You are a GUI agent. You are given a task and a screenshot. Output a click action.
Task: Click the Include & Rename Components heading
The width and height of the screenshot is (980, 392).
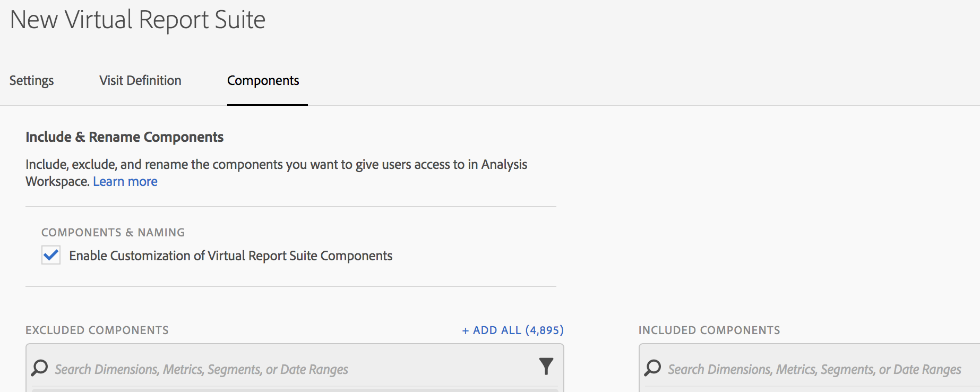[x=124, y=137]
